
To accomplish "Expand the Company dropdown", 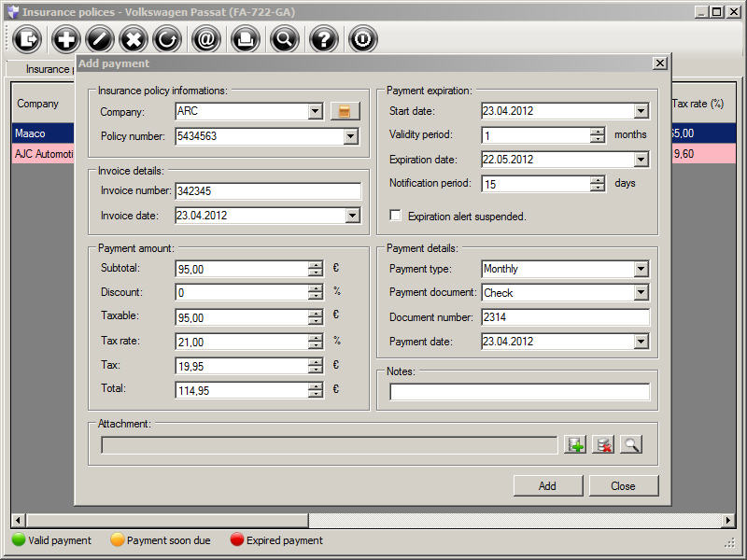I will [x=315, y=112].
